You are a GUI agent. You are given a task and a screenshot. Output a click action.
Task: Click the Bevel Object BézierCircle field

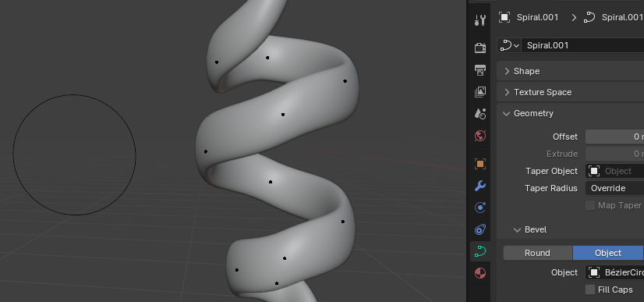[614, 272]
